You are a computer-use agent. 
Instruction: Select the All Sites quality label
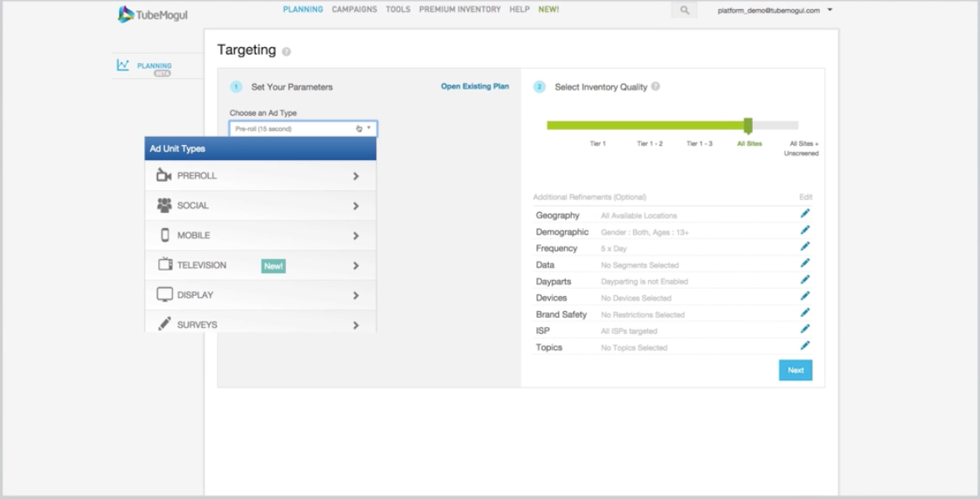[749, 143]
